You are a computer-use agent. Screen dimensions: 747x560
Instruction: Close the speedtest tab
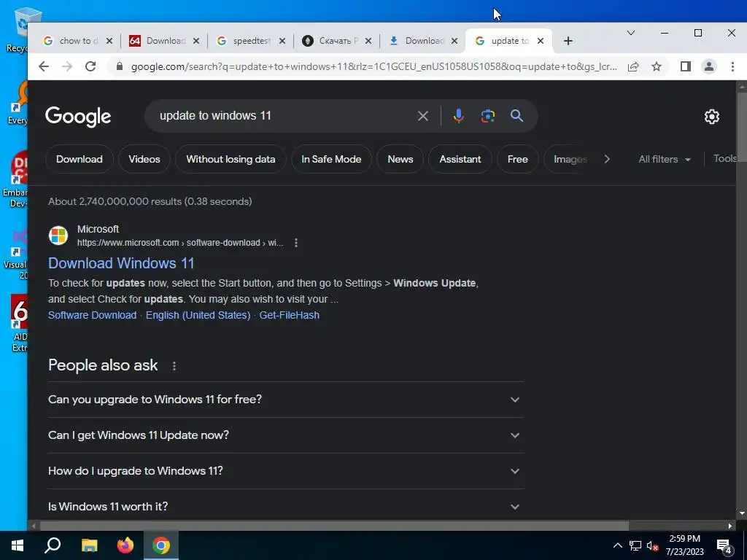pos(282,41)
